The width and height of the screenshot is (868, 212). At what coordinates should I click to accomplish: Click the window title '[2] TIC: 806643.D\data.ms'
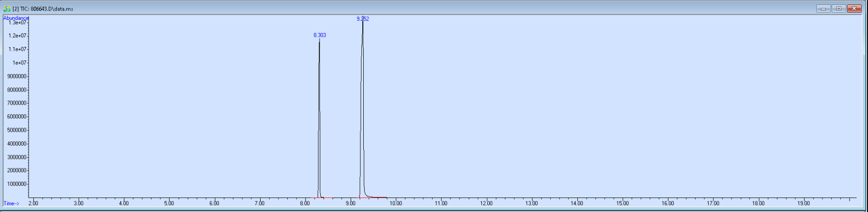point(43,9)
